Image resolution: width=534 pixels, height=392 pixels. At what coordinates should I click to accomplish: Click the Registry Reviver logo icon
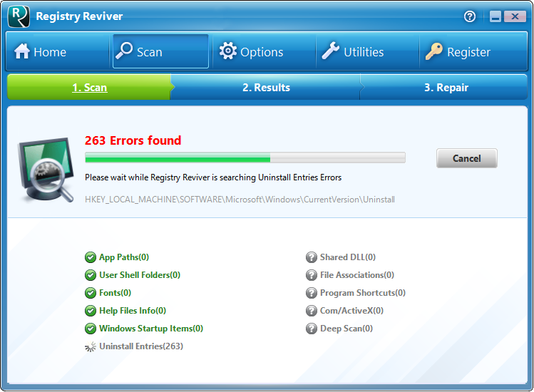point(18,16)
